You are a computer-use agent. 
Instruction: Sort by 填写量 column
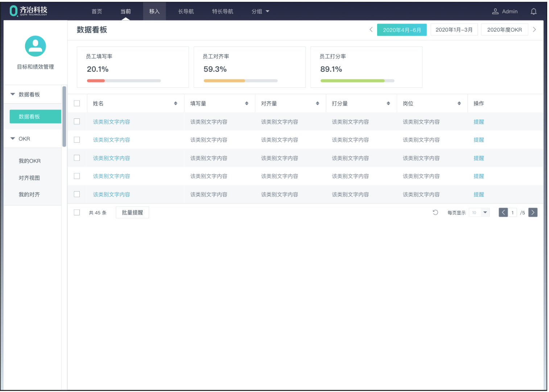coord(247,103)
